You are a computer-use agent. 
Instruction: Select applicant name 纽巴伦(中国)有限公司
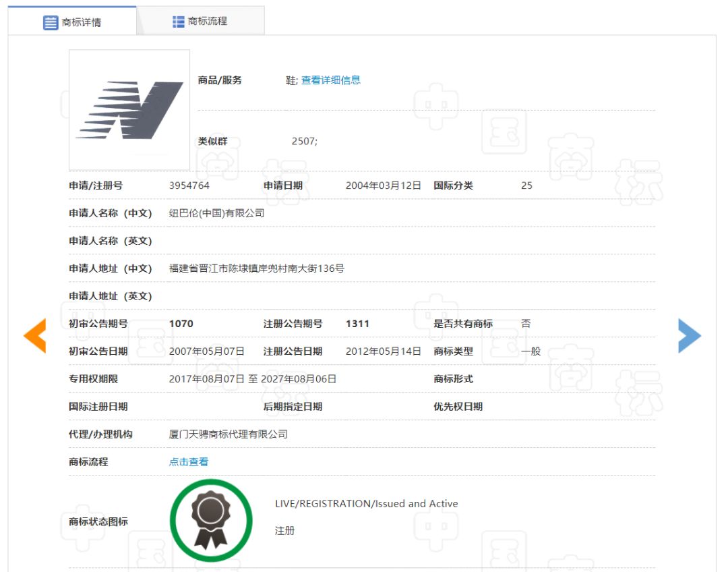point(217,213)
